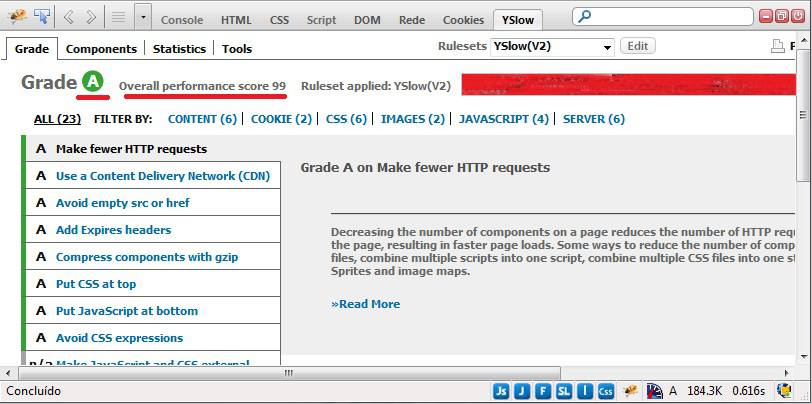812x404 pixels.
Task: Select Use a Content Delivery Network (CDN) rule
Action: pyautogui.click(x=153, y=176)
